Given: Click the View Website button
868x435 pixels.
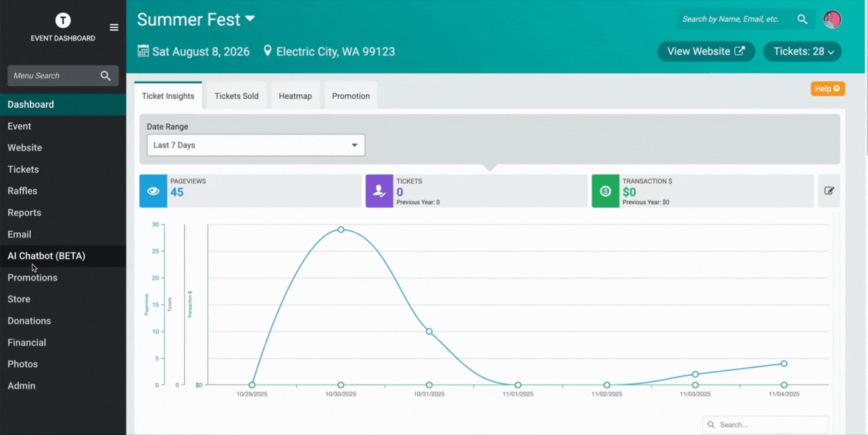Looking at the screenshot, I should point(706,52).
